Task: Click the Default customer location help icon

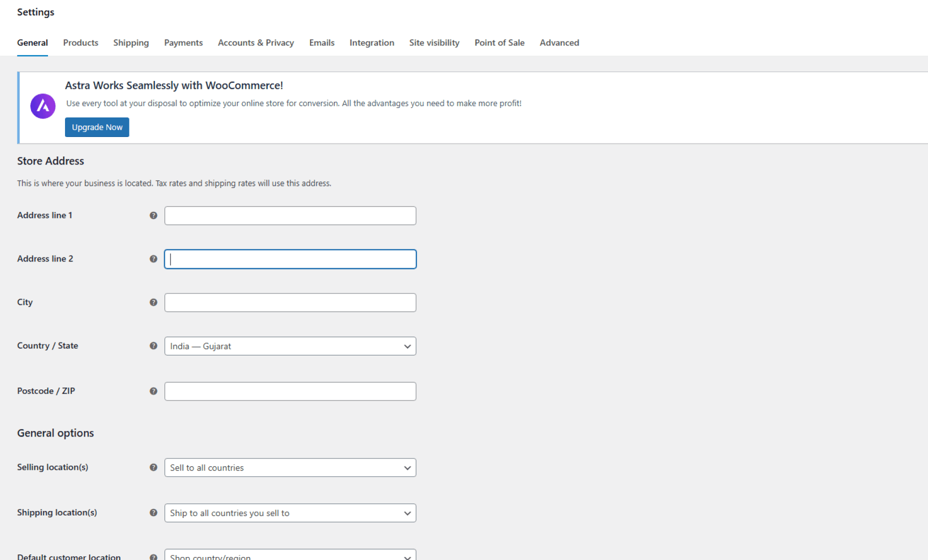Action: (153, 556)
